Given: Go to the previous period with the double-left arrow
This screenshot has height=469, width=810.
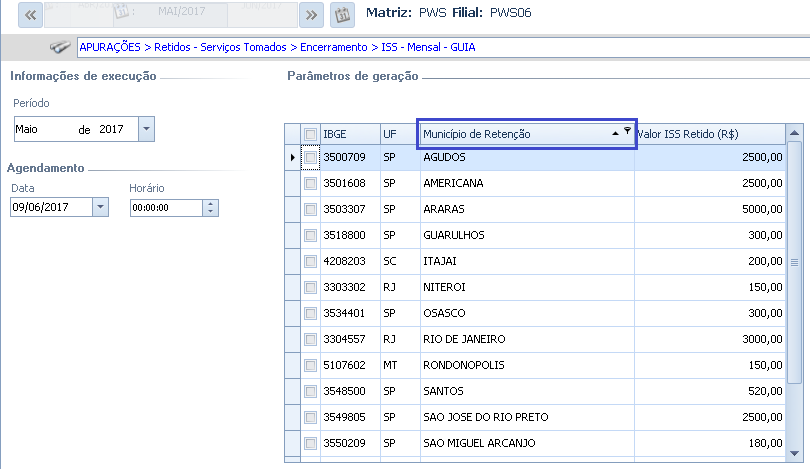Looking at the screenshot, I should [x=30, y=15].
